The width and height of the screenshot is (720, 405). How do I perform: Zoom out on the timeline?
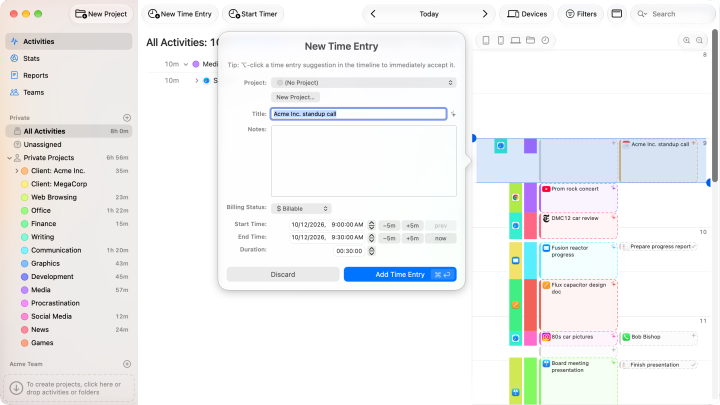point(699,40)
